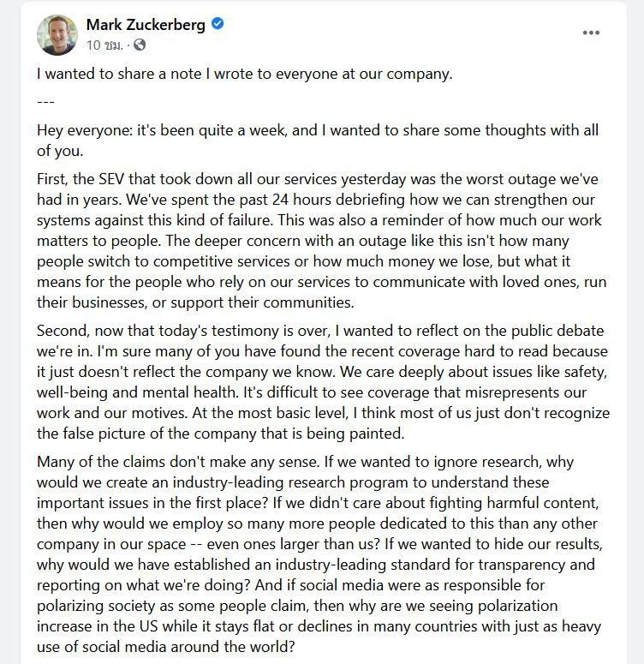Click the blue verified badge
Image resolution: width=644 pixels, height=664 pixels.
coord(218,25)
